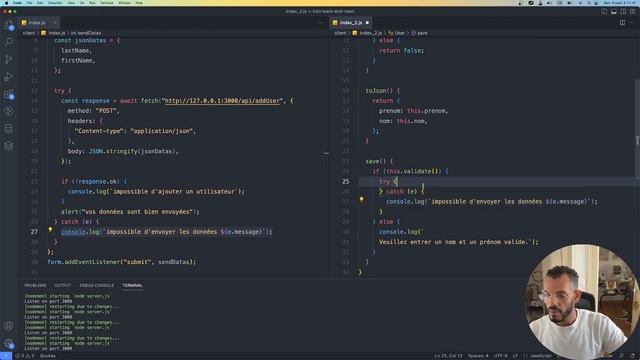Click the 'try {' line 25 in right editor
Screen dimensions: 640x360
[388, 182]
